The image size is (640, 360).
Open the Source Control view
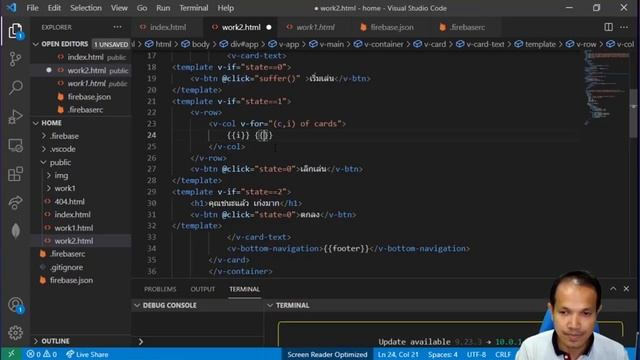tap(16, 59)
